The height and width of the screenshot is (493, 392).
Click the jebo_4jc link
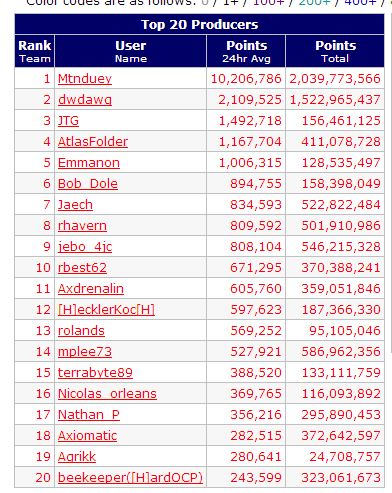point(85,247)
